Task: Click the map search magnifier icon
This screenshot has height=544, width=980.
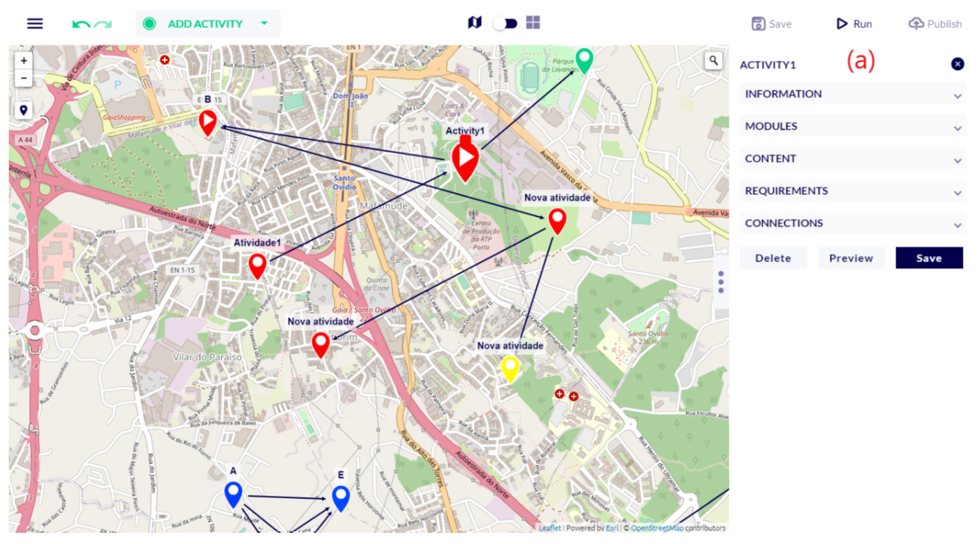Action: (x=713, y=61)
